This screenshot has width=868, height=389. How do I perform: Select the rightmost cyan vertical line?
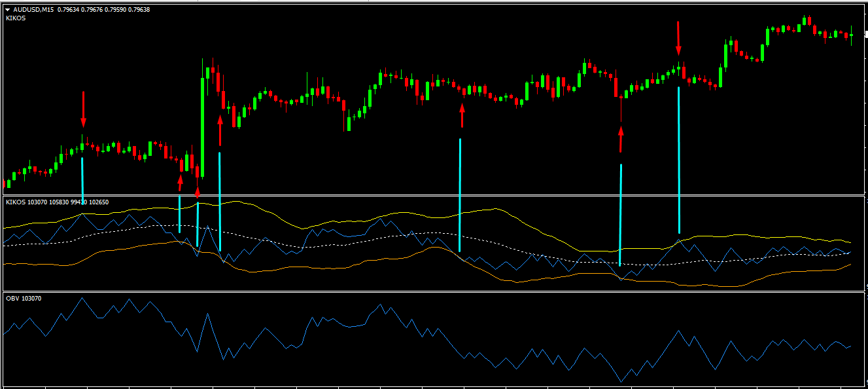[679, 160]
